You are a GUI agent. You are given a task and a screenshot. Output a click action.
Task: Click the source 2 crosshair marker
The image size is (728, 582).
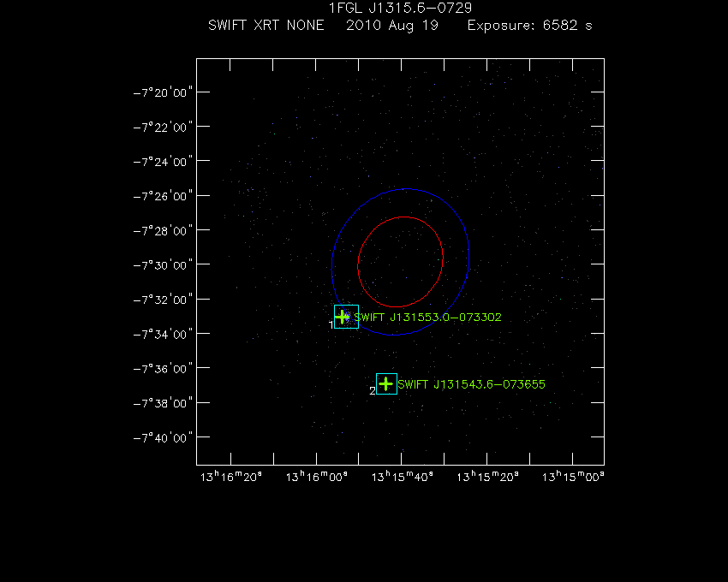tap(385, 383)
